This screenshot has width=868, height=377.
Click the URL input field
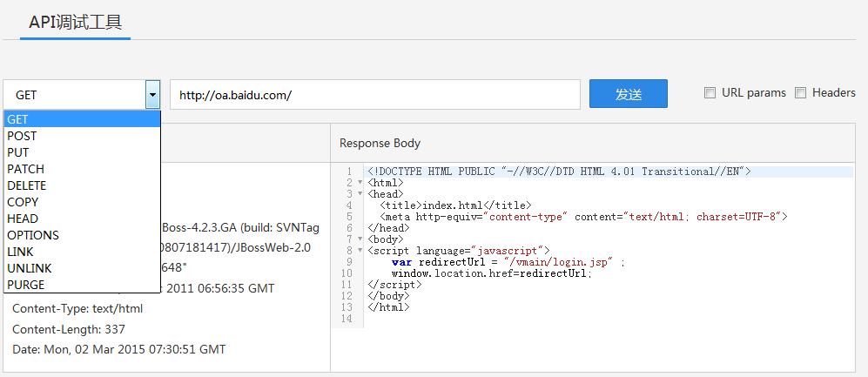pos(374,95)
